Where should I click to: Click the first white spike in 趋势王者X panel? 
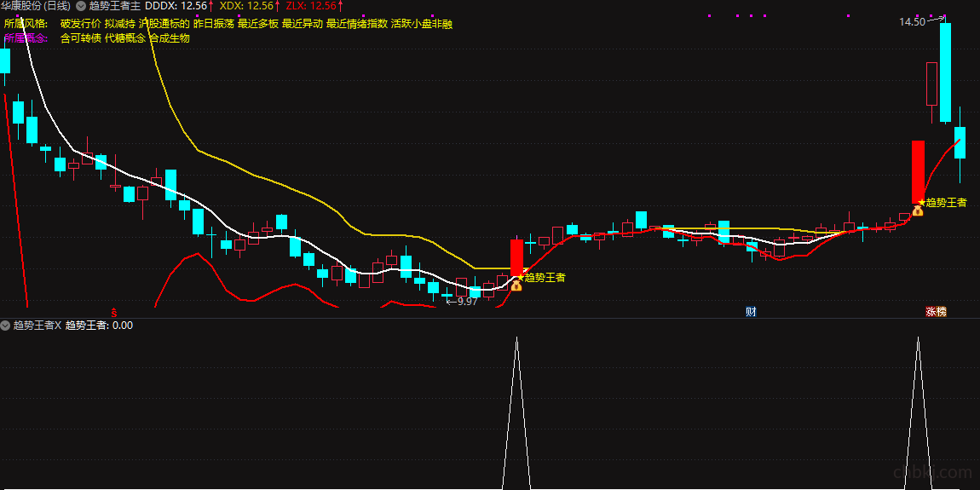click(x=516, y=412)
